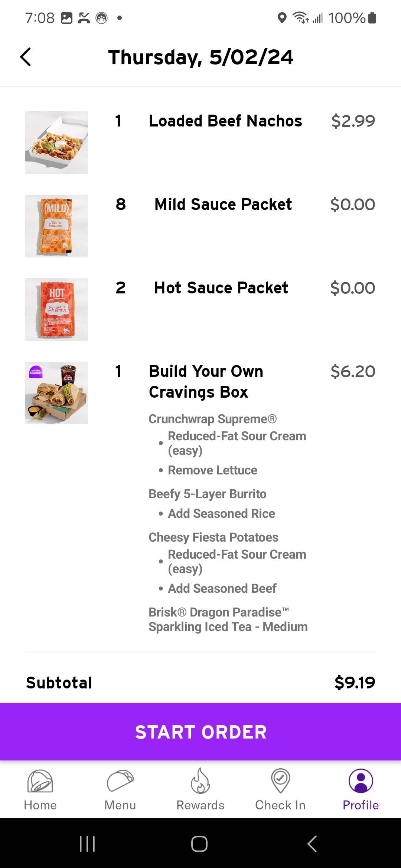Select the Mild Sauce Packet image
This screenshot has width=401, height=868.
[56, 226]
